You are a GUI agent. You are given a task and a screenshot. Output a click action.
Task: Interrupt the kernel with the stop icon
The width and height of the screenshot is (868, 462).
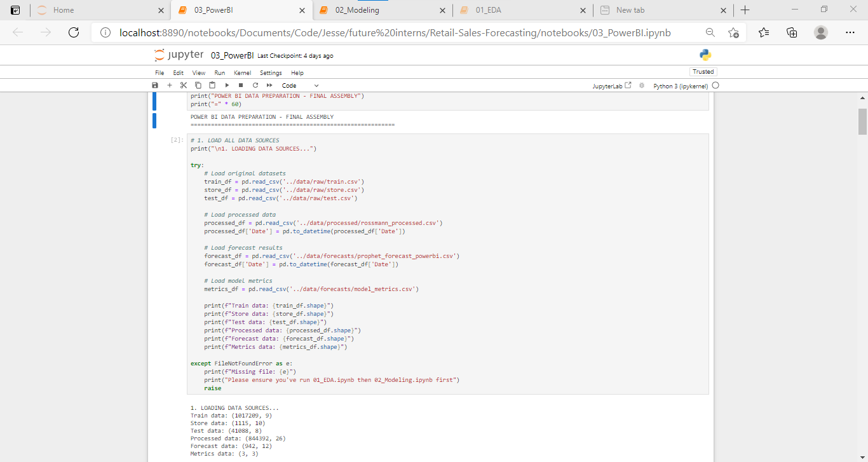tap(241, 85)
